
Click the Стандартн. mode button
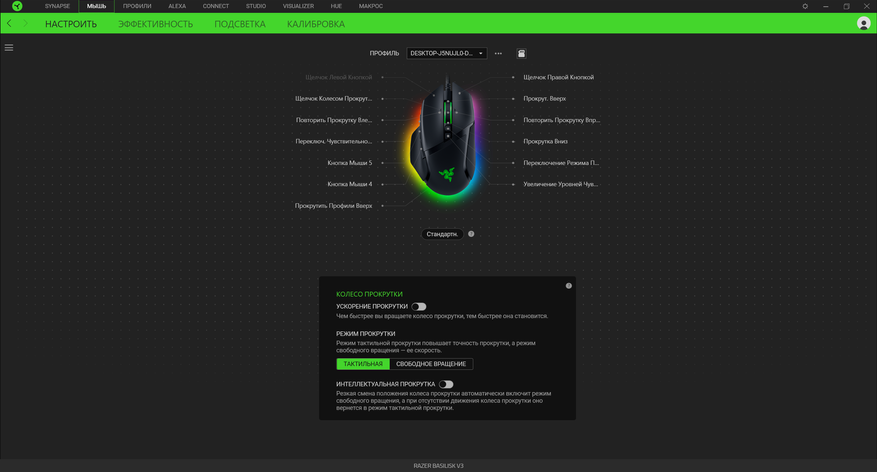(442, 234)
